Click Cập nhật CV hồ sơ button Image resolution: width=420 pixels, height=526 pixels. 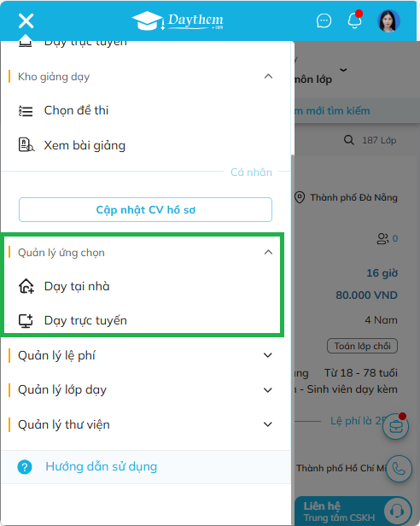coord(146,210)
